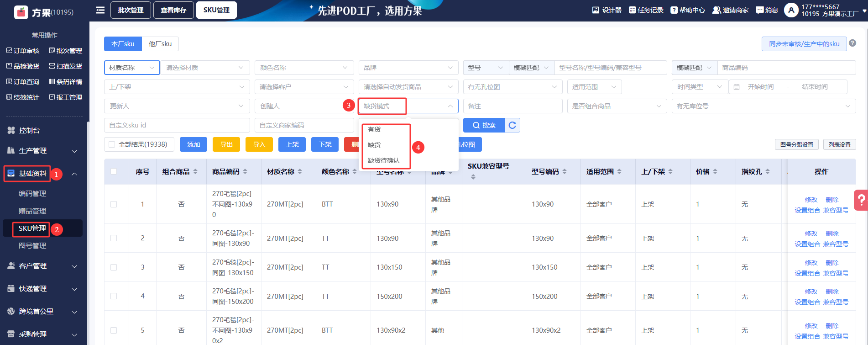The image size is (868, 345).
Task: Switch to the 他厂sku tab
Action: [x=160, y=44]
